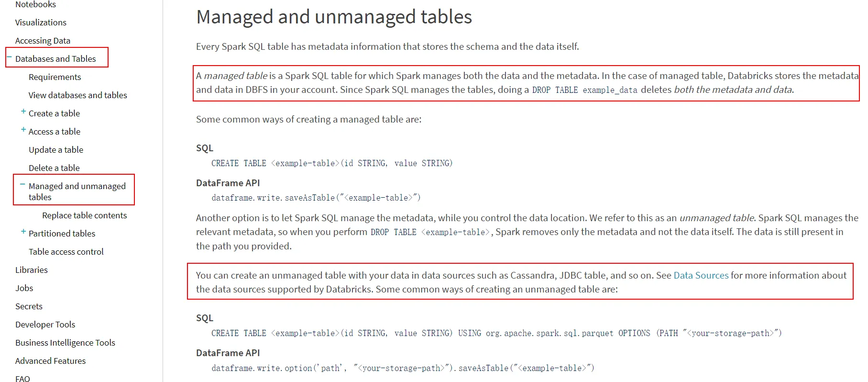
Task: Open the Data Sources link
Action: (701, 275)
